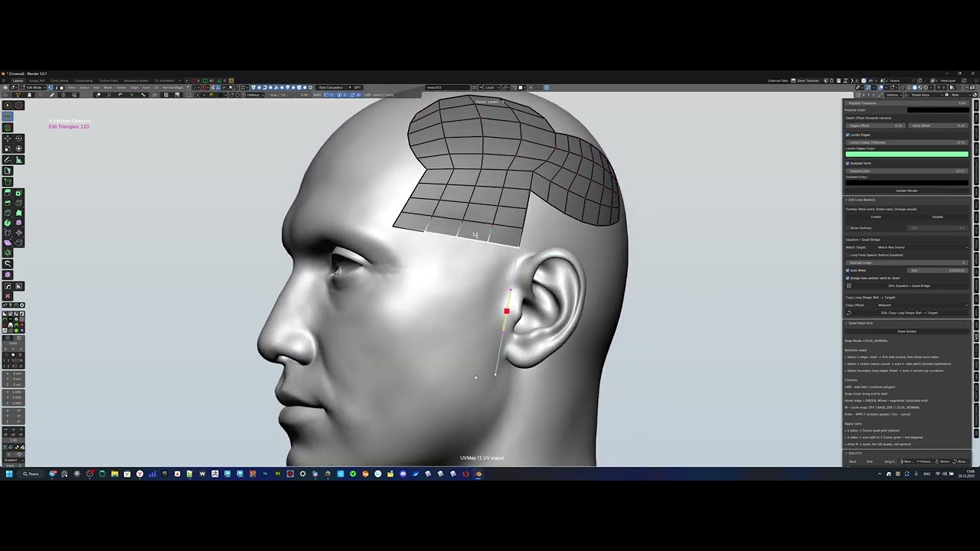Collapse the IDA HTH panel
980x551 pixels.
tap(846, 453)
